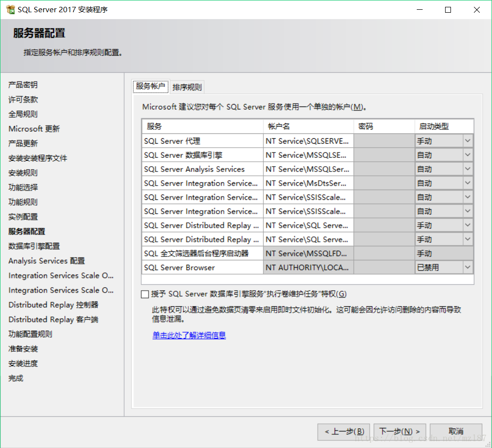492x448 pixels.
Task: Click the 帐户名 column header
Action: (x=308, y=127)
